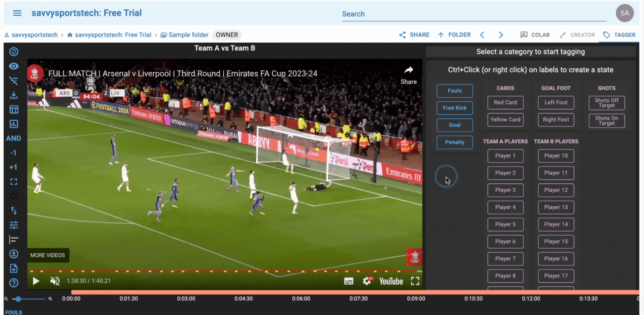
Task: Select the Penalty category
Action: coord(455,142)
